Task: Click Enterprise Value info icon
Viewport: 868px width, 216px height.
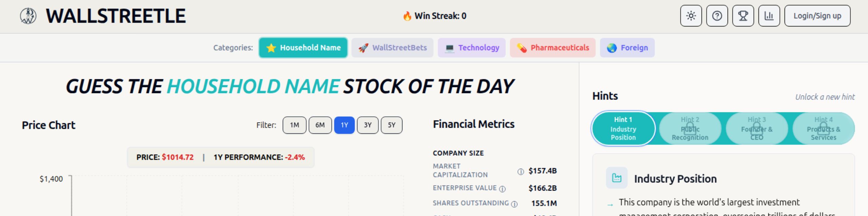Action: tap(502, 189)
